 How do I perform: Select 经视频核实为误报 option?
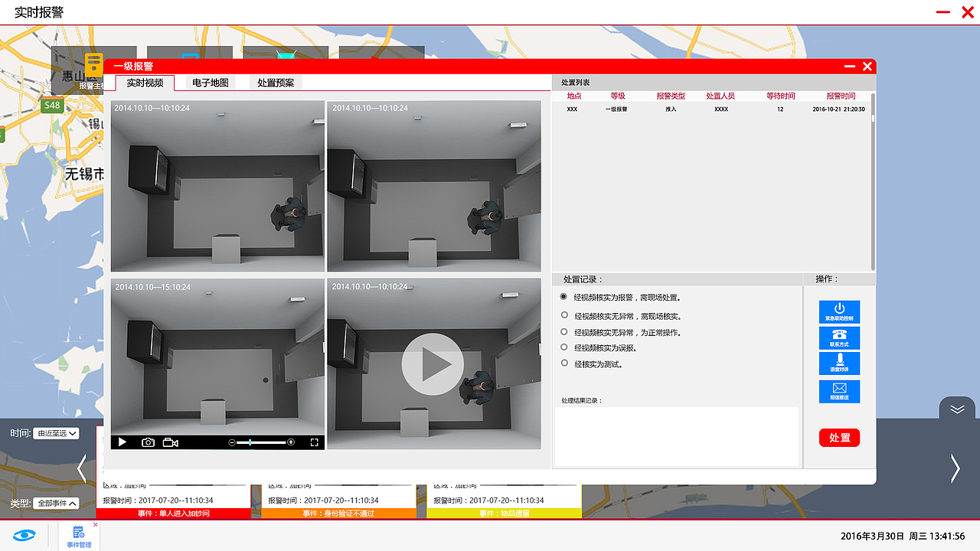pos(565,347)
